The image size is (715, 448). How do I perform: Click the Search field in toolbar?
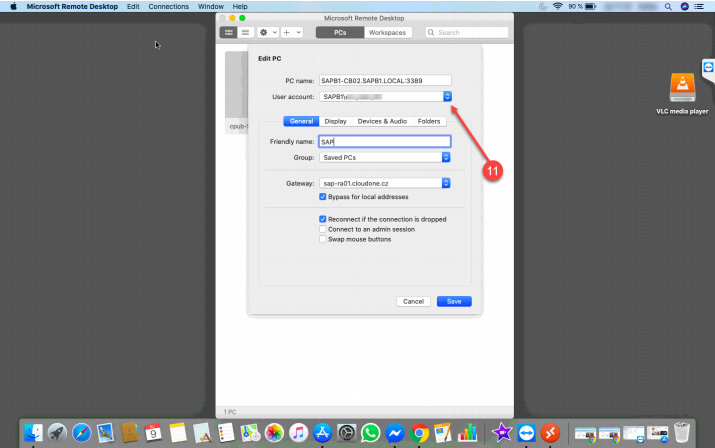click(x=466, y=32)
